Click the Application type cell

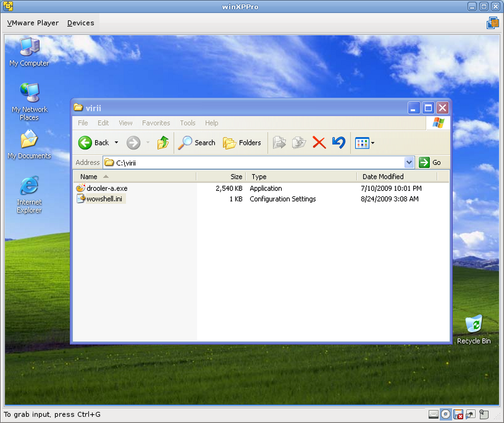tap(266, 188)
